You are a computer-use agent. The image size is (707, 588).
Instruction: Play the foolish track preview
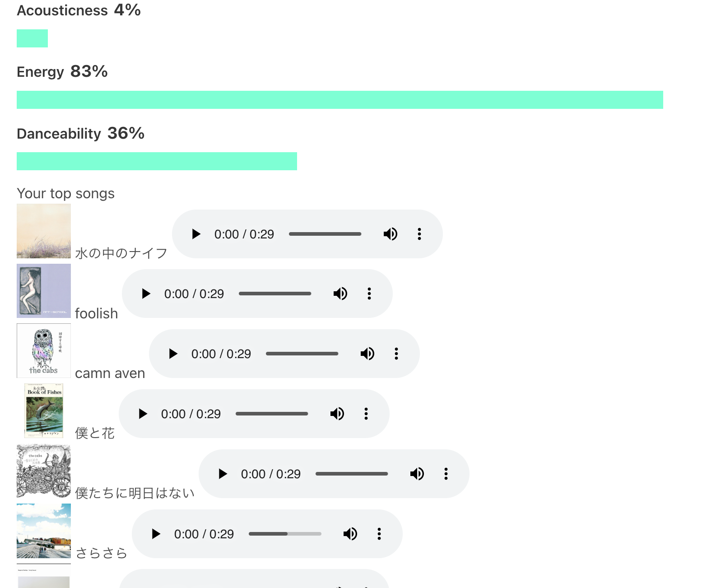point(146,294)
